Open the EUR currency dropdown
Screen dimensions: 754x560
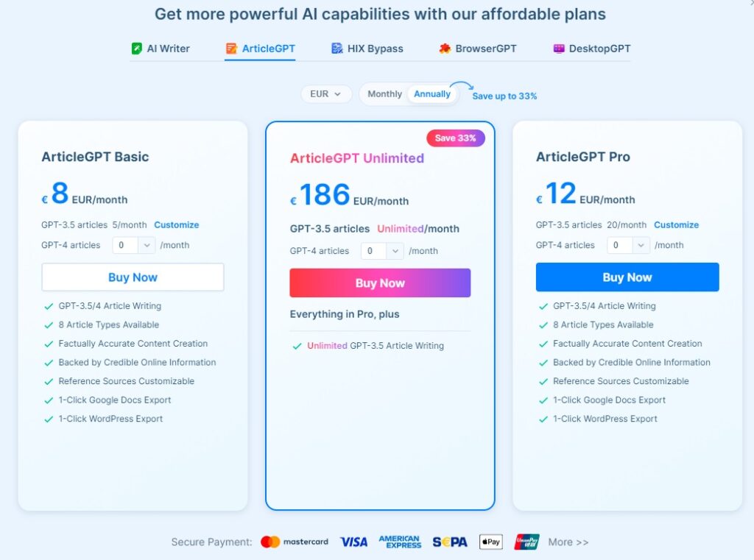[326, 93]
